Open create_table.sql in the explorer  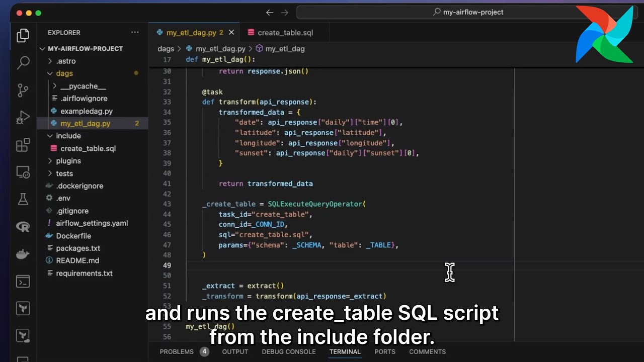click(x=88, y=148)
